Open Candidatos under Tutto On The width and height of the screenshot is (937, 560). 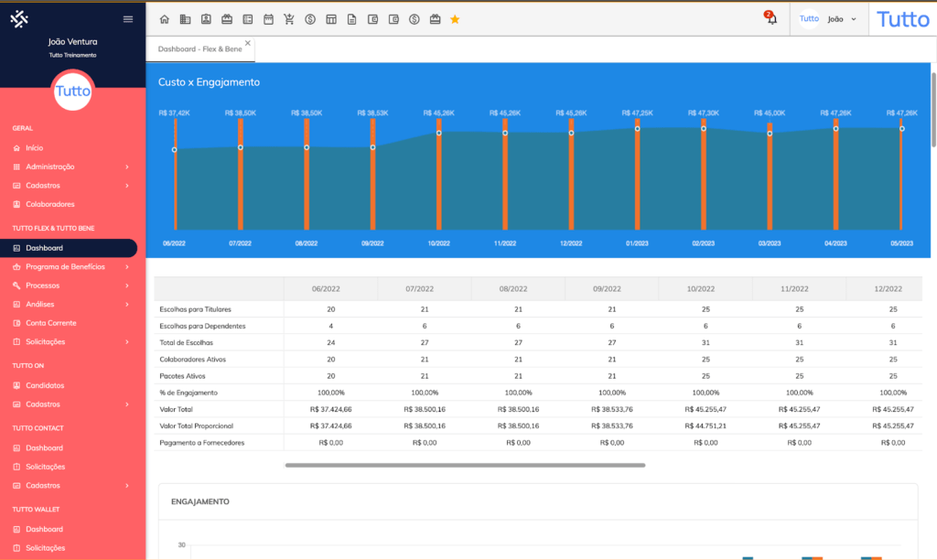[x=45, y=385]
